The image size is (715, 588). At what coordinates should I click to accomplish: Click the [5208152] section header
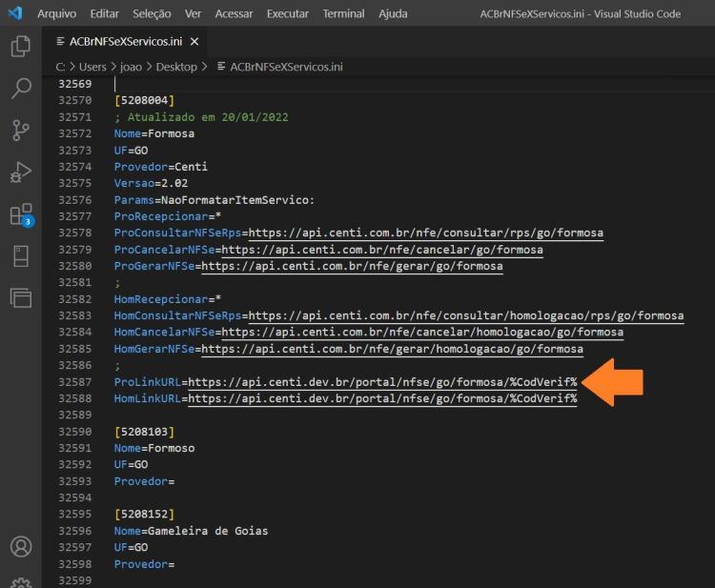[x=145, y=515]
